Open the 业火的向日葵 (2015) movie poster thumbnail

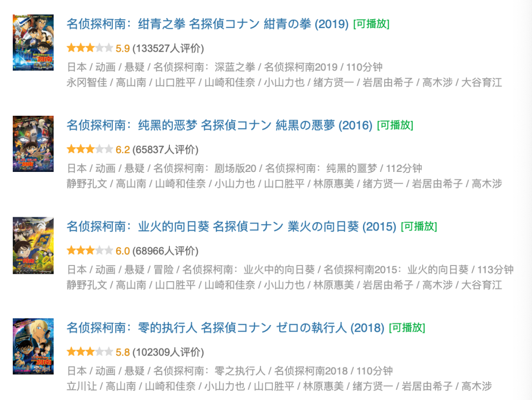point(33,245)
